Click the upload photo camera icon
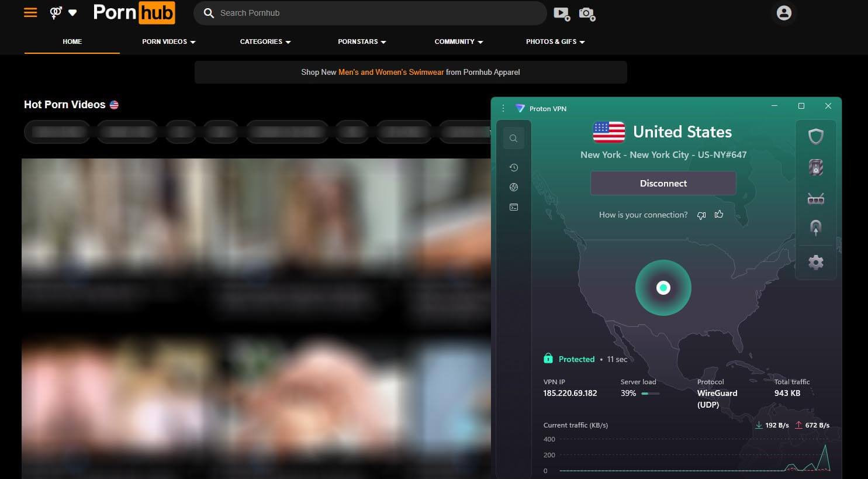This screenshot has height=479, width=868. [x=587, y=13]
